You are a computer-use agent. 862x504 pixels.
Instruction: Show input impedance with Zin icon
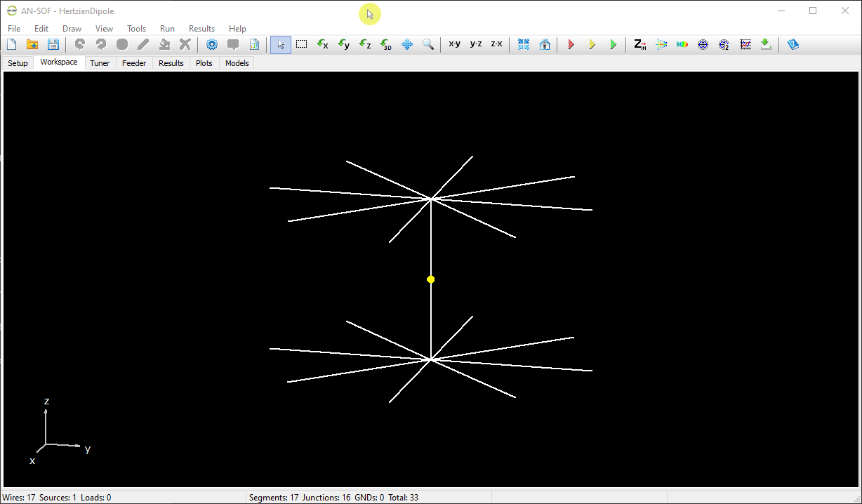click(x=639, y=44)
